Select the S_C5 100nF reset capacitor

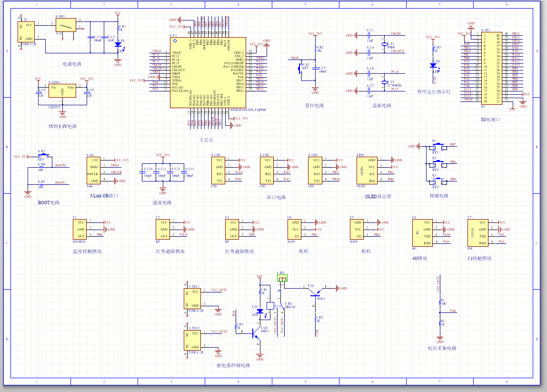click(x=315, y=70)
